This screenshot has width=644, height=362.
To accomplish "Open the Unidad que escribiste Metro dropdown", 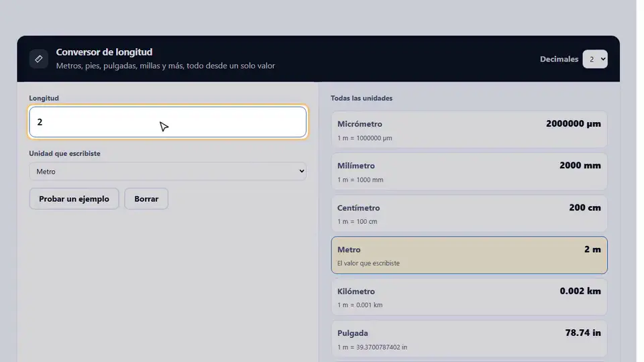I will [x=168, y=172].
